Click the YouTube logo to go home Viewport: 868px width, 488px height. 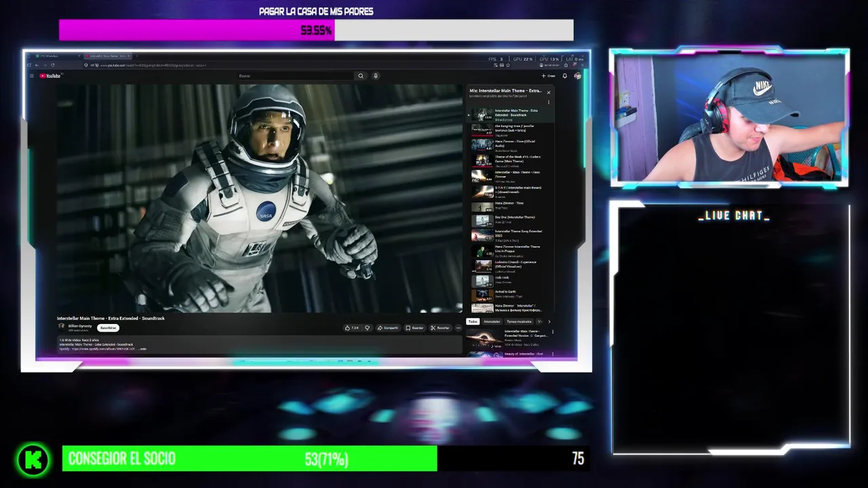(x=50, y=76)
